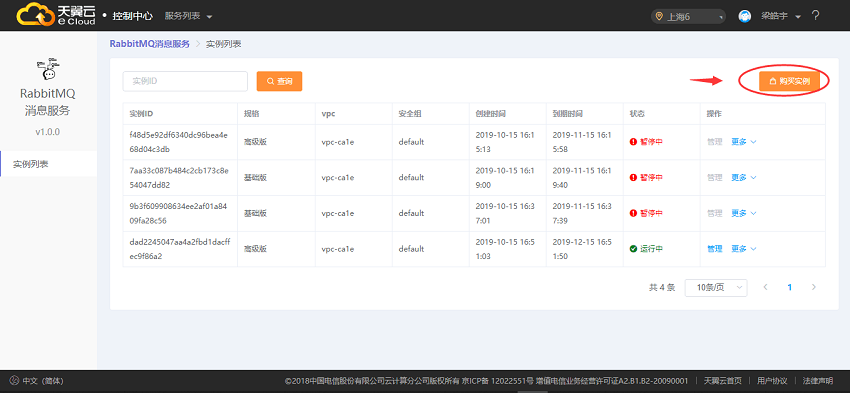Click 管理 for running instance dad2245047aa
This screenshot has height=393, width=850.
(x=714, y=249)
